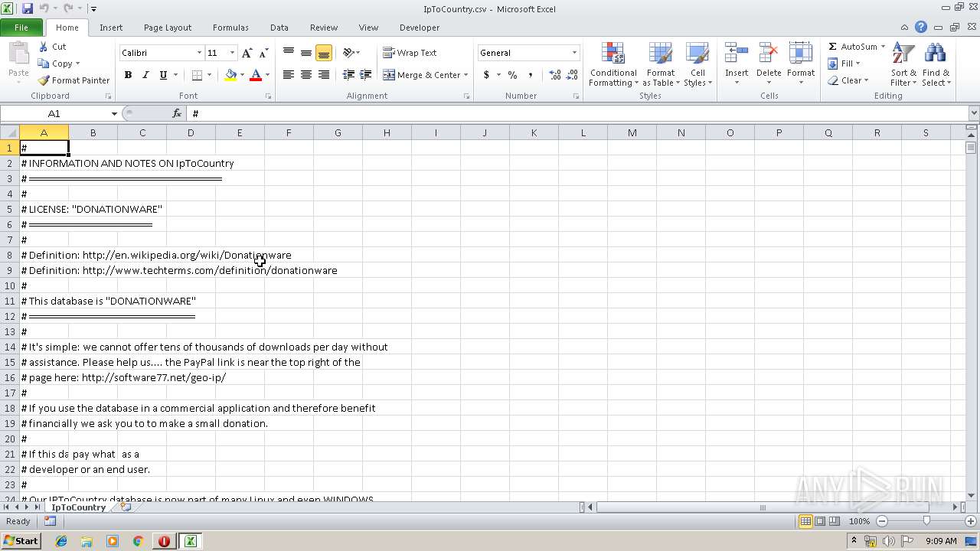
Task: Decrease indent of cell contents
Action: pos(348,75)
